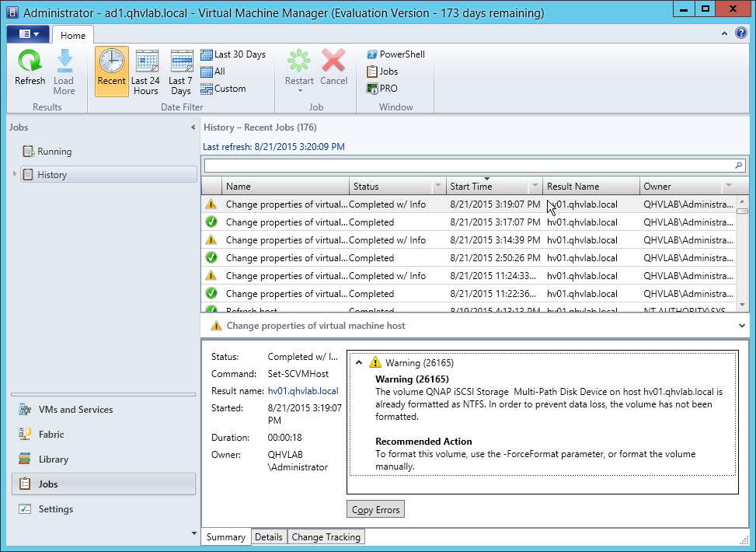Click the jobs search input field
756x552 pixels.
click(466, 166)
